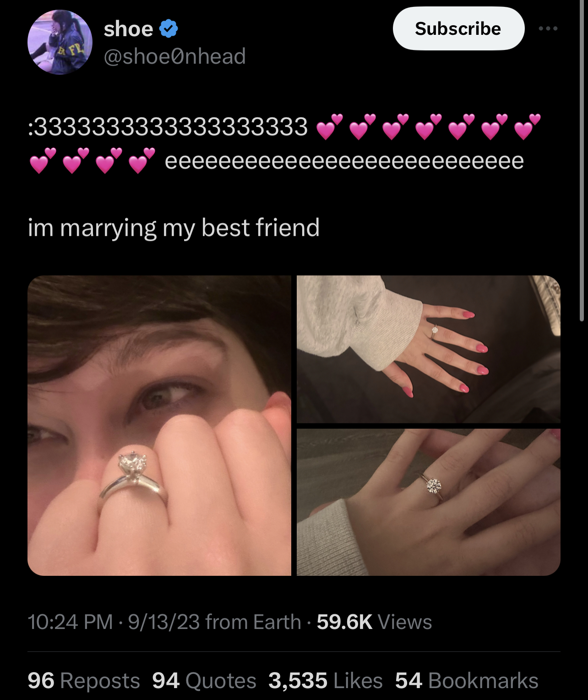The image size is (588, 700).
Task: Open the @shoe0nhead handle link
Action: coord(175,56)
